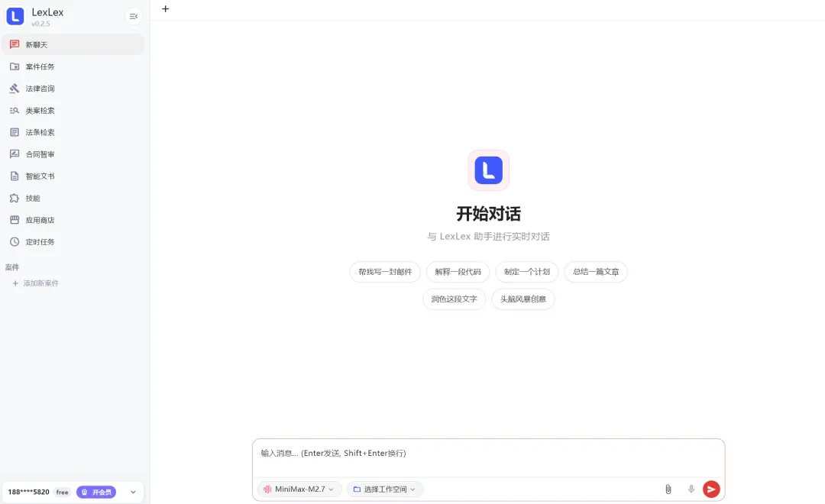Click the 法条检索 document list icon
825x504 pixels.
click(15, 132)
